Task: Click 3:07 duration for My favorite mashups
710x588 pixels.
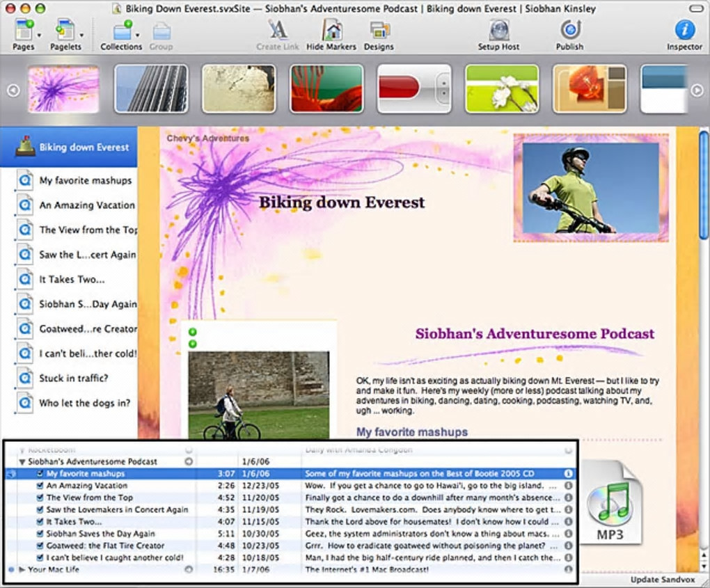Action: (x=226, y=473)
